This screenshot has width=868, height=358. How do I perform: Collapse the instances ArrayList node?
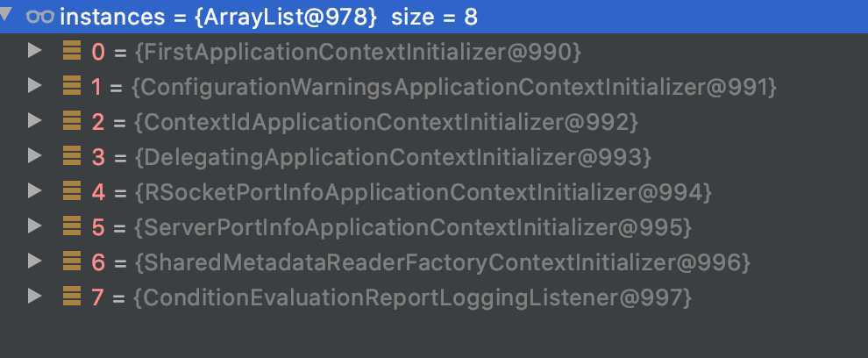pos(5,15)
